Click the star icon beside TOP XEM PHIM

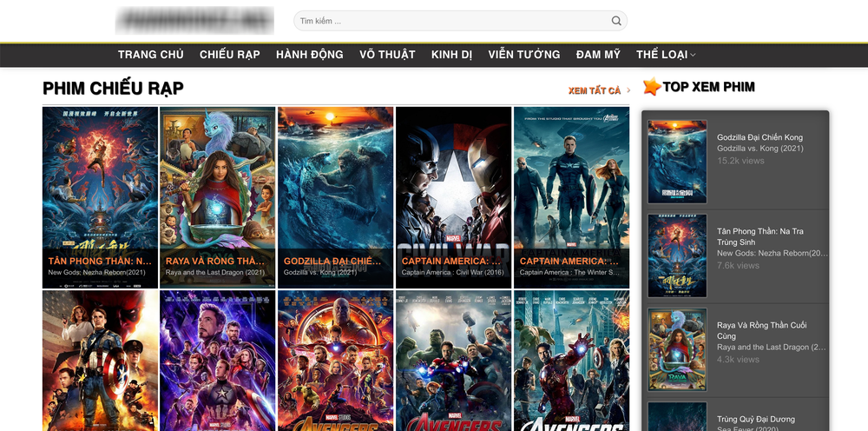(x=652, y=86)
